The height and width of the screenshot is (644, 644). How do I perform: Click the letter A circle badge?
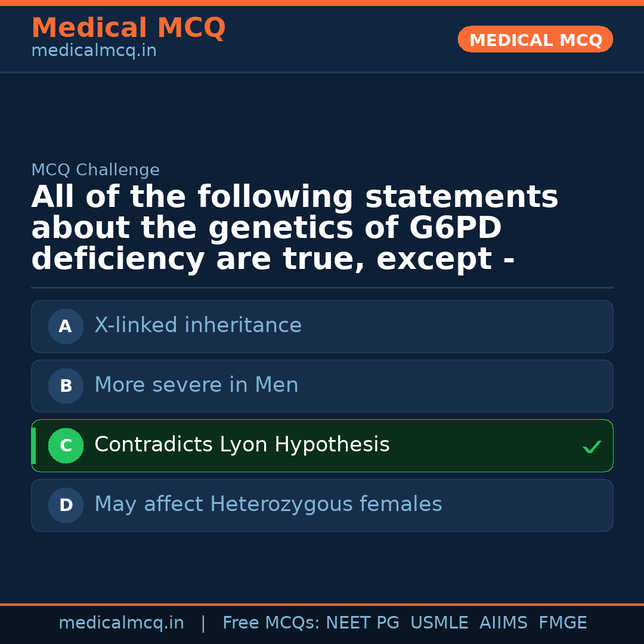coord(66,326)
